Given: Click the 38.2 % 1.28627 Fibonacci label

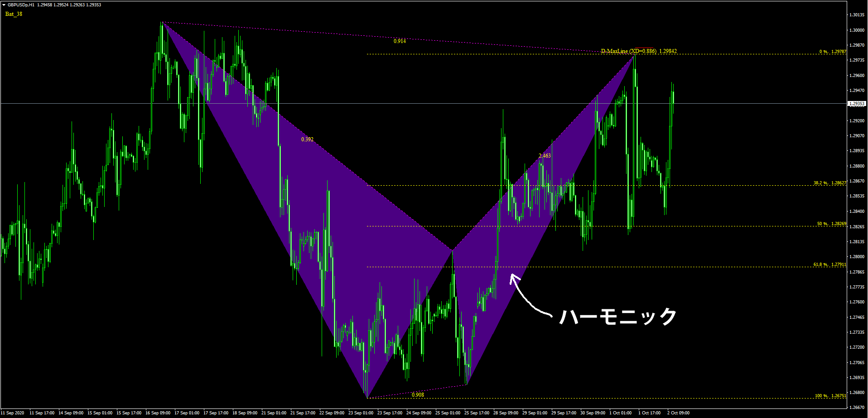Looking at the screenshot, I should click(x=830, y=183).
